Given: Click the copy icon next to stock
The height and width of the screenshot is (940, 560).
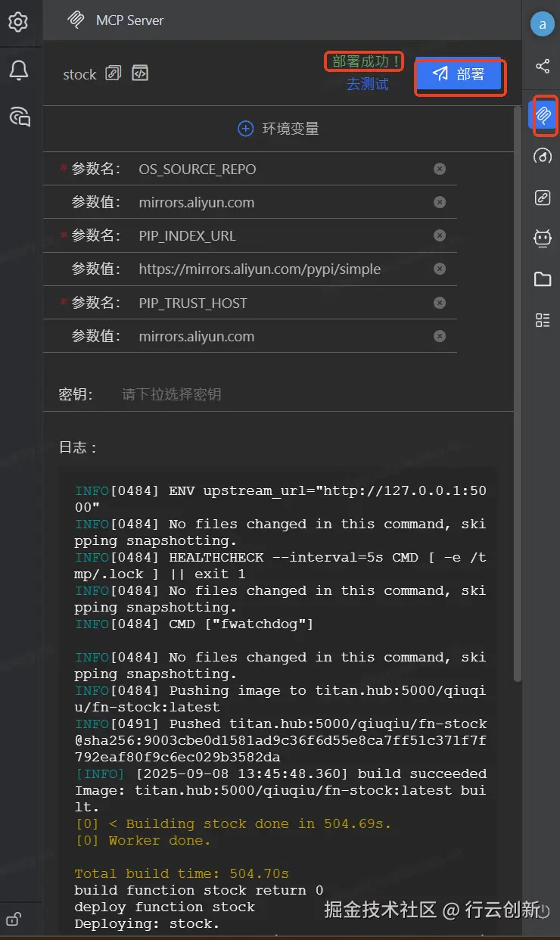Looking at the screenshot, I should [113, 73].
